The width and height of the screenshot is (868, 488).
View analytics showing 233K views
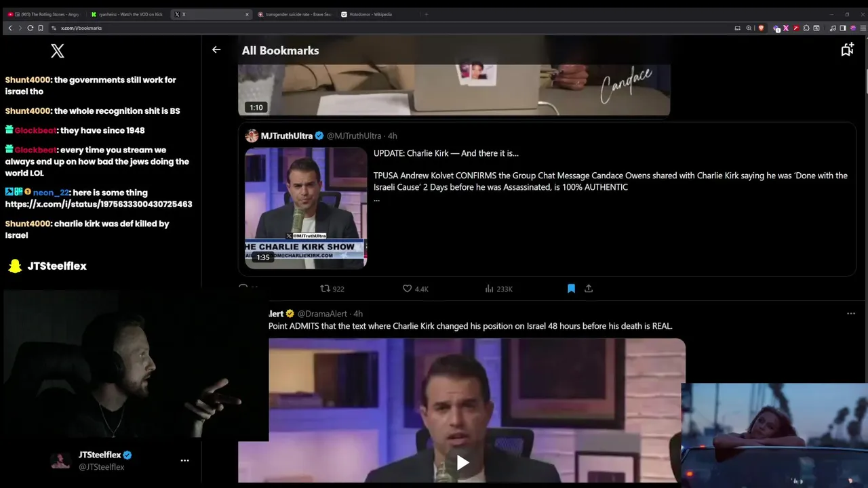pos(498,289)
